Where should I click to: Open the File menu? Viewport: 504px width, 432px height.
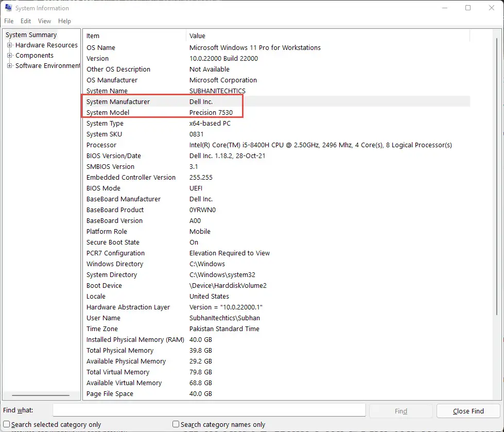(9, 21)
